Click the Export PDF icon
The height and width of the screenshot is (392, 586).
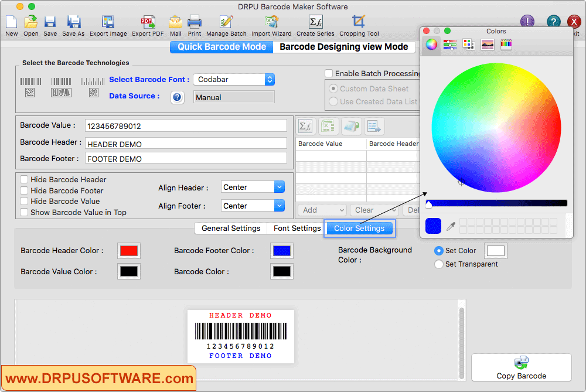148,22
